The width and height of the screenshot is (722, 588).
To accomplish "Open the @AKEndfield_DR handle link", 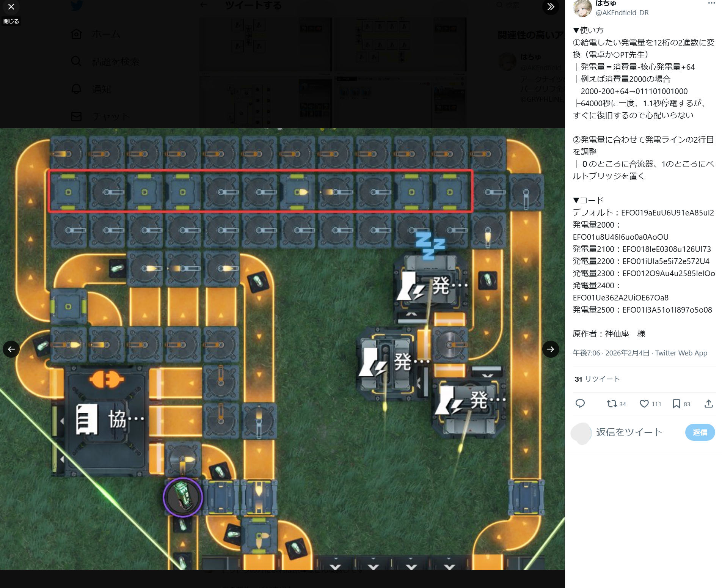I will 622,13.
